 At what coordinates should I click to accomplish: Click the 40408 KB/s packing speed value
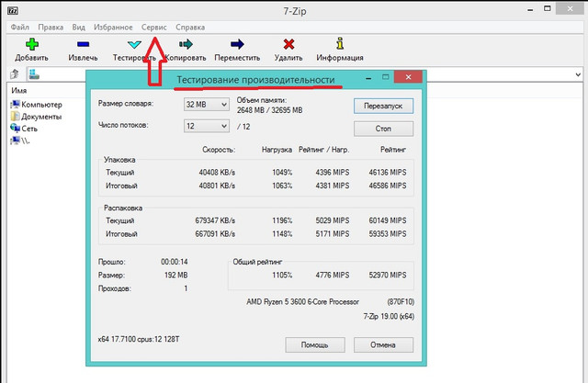coord(217,173)
